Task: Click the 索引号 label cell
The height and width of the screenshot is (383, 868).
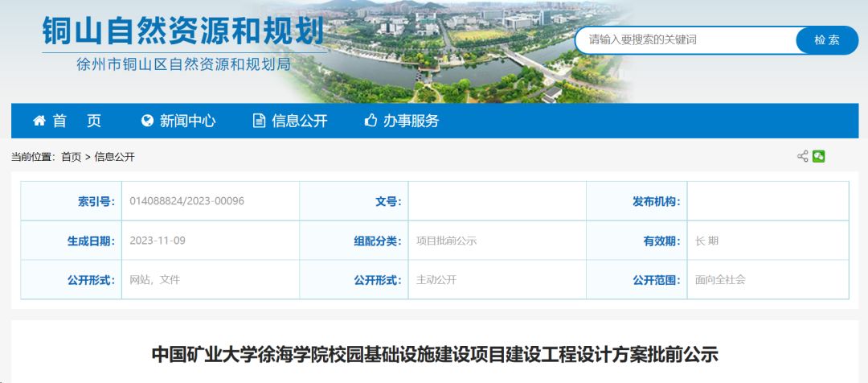Action: pos(72,201)
